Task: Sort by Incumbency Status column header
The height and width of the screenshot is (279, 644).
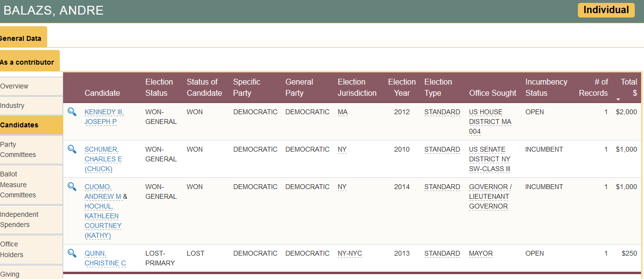Action: [x=546, y=87]
